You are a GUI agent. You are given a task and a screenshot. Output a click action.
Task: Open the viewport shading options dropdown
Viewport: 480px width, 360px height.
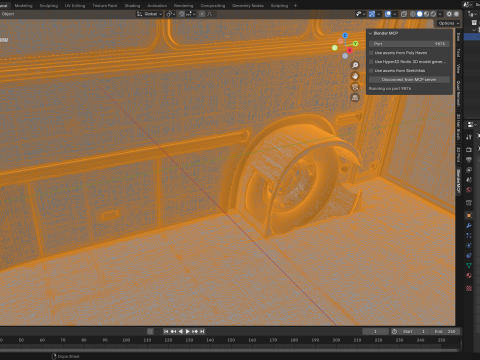click(x=440, y=14)
